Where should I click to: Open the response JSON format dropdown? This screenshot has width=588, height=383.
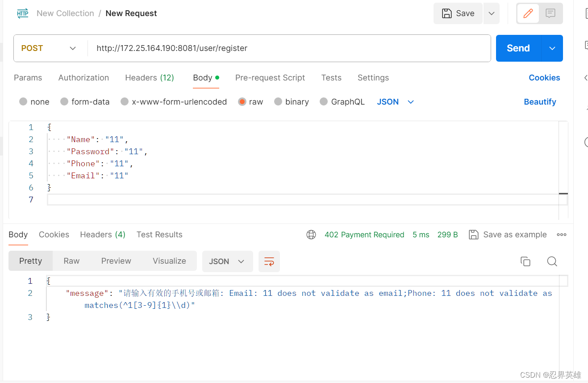point(228,261)
